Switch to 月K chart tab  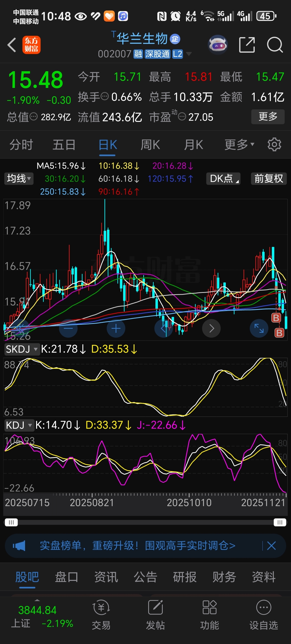click(x=193, y=145)
